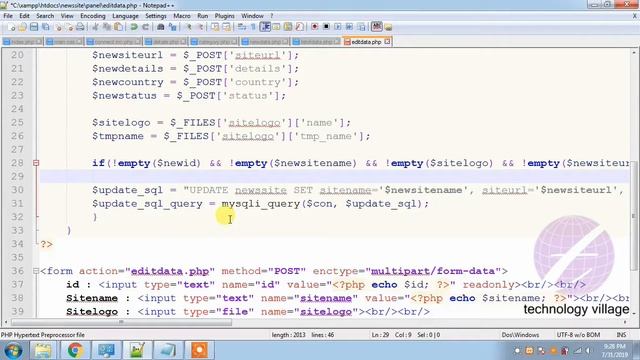Click $newcountry variable on line 22
This screenshot has height=360, width=640.
pos(128,82)
